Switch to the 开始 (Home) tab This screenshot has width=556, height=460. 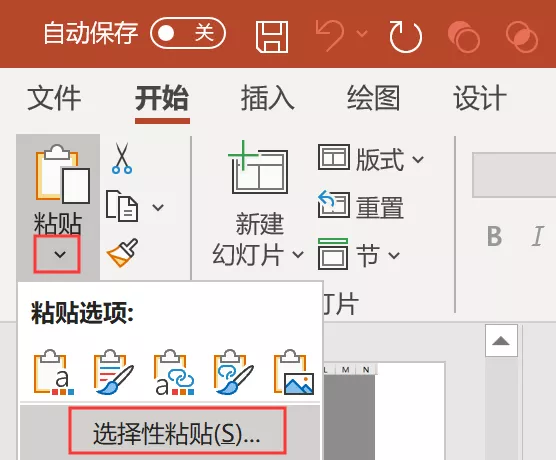tap(162, 98)
